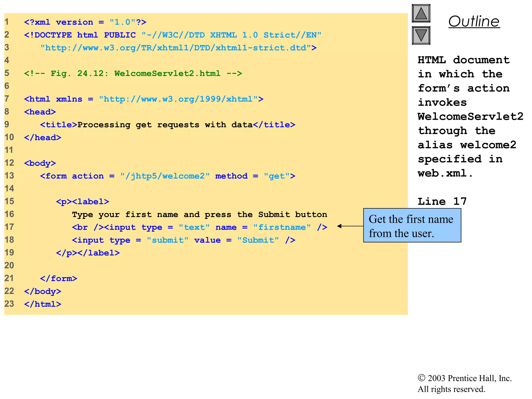This screenshot has height=399, width=532.
Task: Click the opening head tag on line 8
Action: [40, 112]
